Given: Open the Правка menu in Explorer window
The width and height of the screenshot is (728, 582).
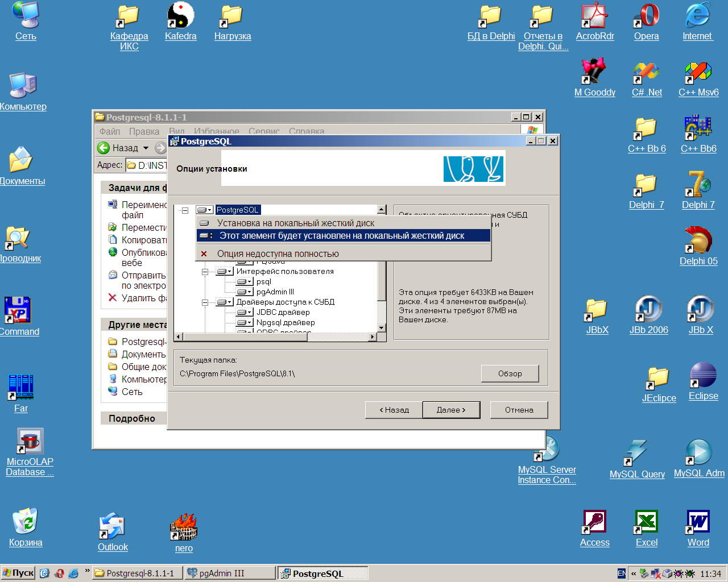Looking at the screenshot, I should (144, 131).
